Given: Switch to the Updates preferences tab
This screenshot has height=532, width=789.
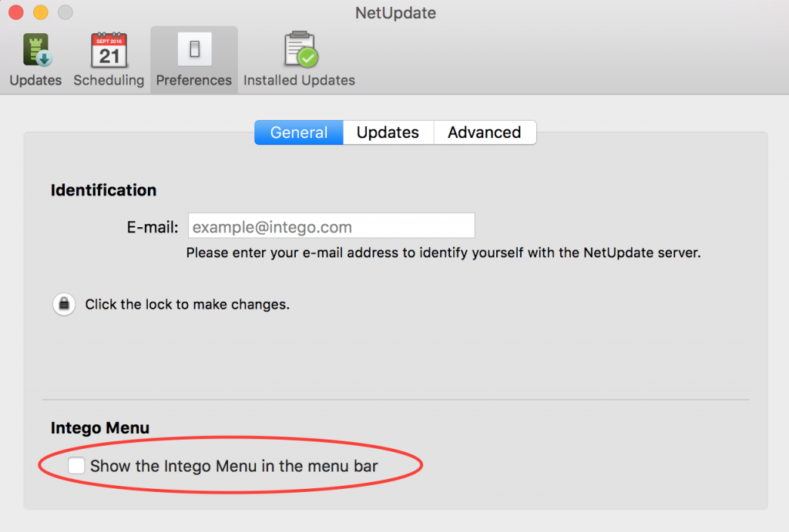Looking at the screenshot, I should click(388, 132).
